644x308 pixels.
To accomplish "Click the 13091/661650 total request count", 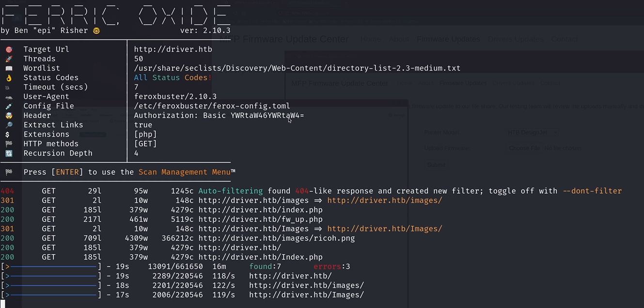I will tap(175, 266).
